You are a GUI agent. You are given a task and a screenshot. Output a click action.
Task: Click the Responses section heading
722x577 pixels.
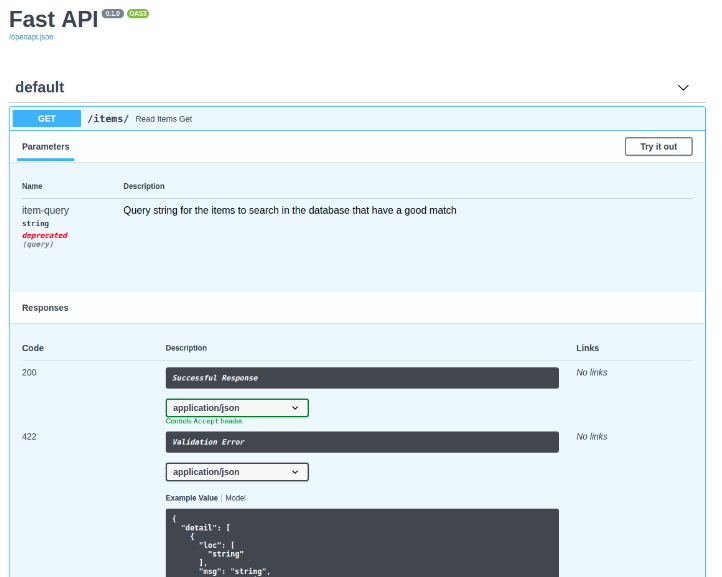[x=45, y=308]
